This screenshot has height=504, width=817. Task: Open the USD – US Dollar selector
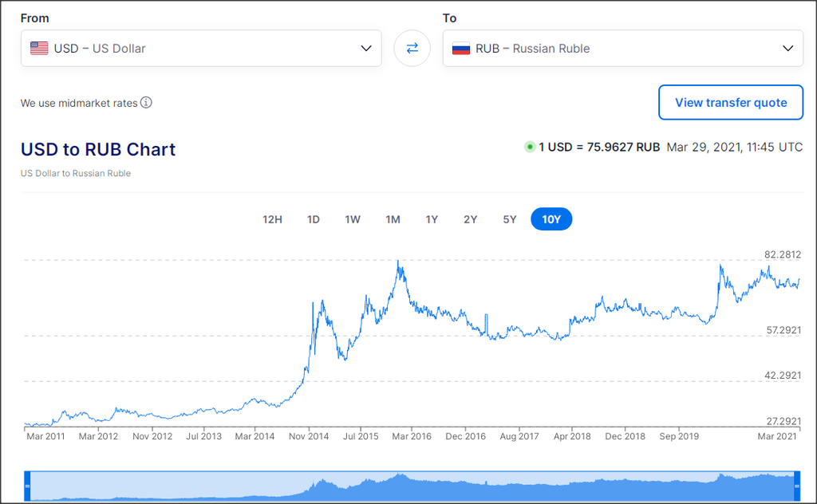tap(201, 49)
